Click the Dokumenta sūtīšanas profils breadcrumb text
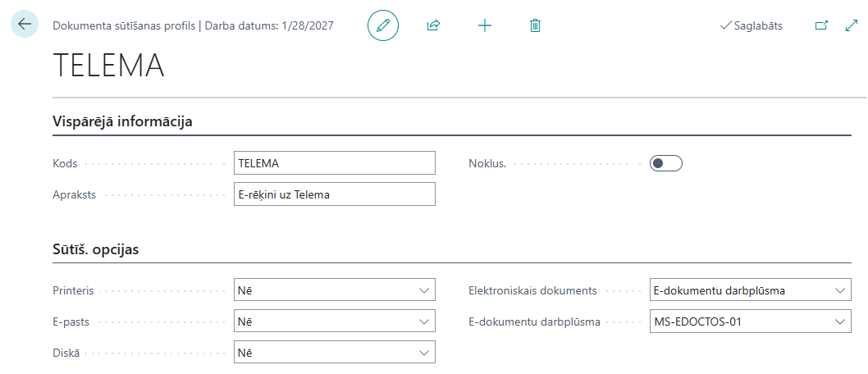Viewport: 868px width, 374px height. (124, 25)
